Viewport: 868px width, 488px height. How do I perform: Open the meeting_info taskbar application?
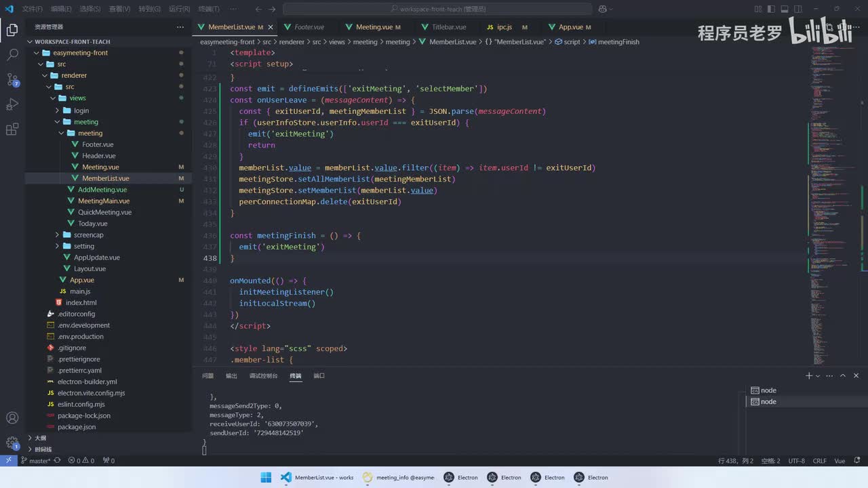pos(399,477)
